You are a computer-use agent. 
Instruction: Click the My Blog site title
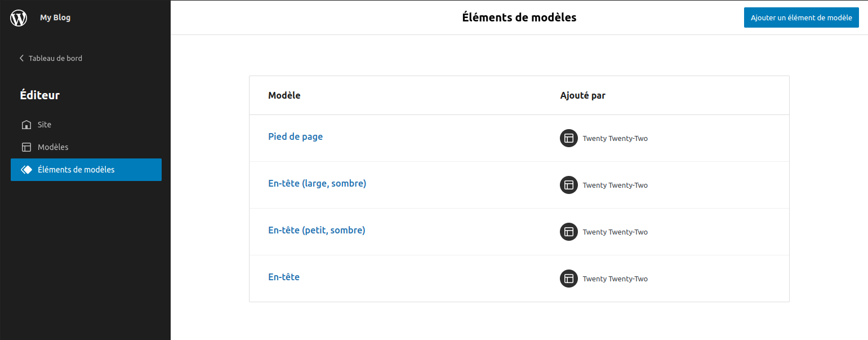55,17
